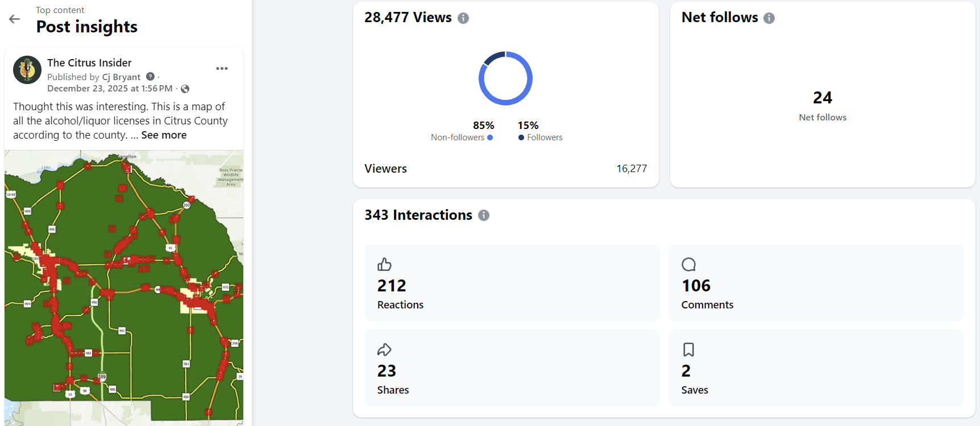Click the Shares arrow icon

click(384, 350)
